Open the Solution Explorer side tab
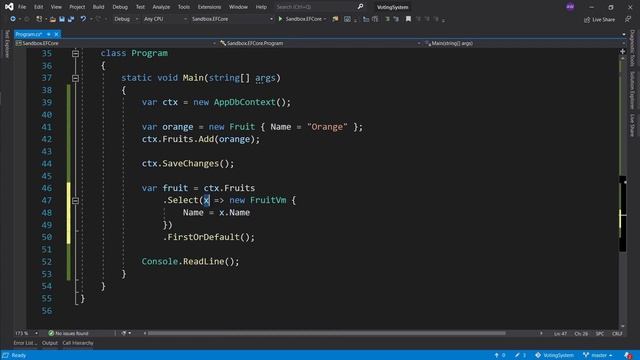 (x=632, y=90)
